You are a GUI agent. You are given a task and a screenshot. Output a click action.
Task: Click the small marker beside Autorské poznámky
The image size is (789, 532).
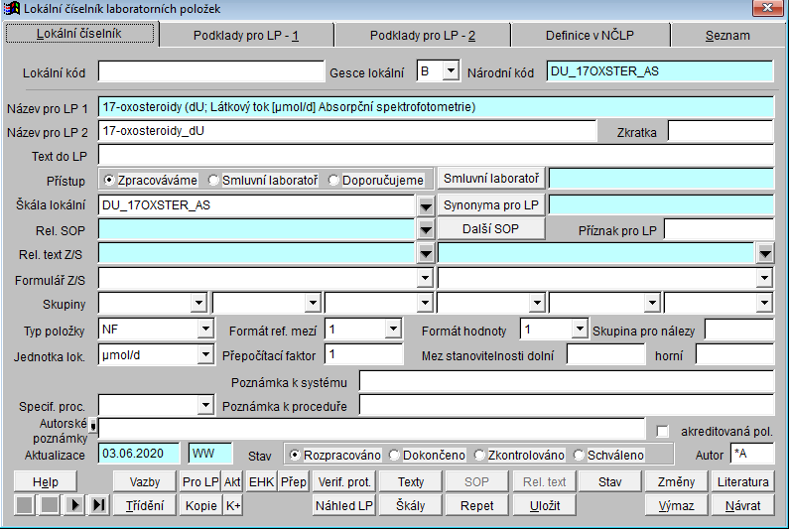point(92,428)
